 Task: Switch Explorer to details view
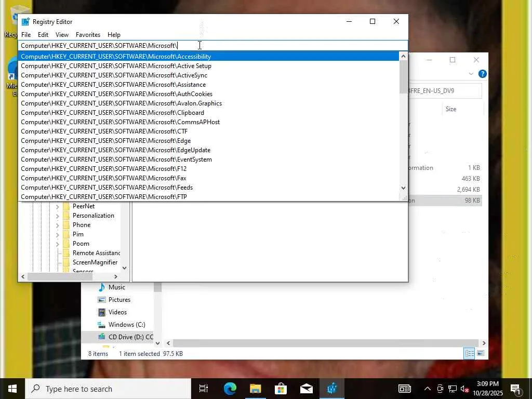pos(470,353)
